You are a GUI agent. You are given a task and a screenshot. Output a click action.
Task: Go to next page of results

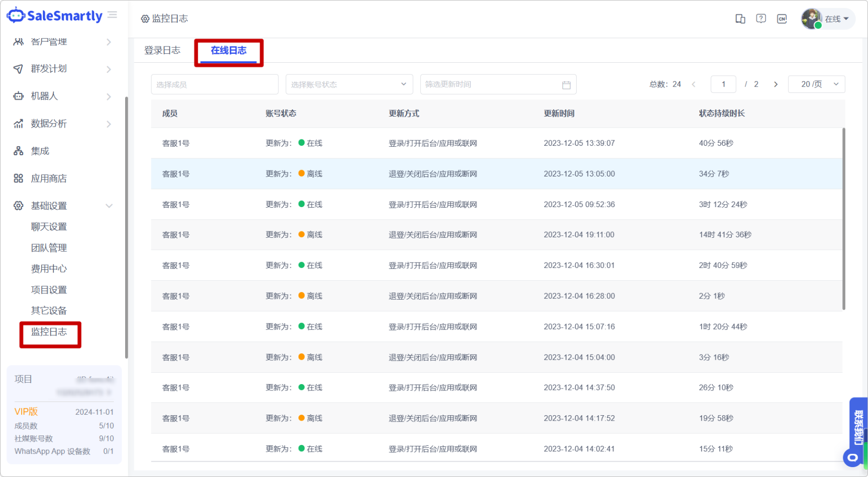776,85
